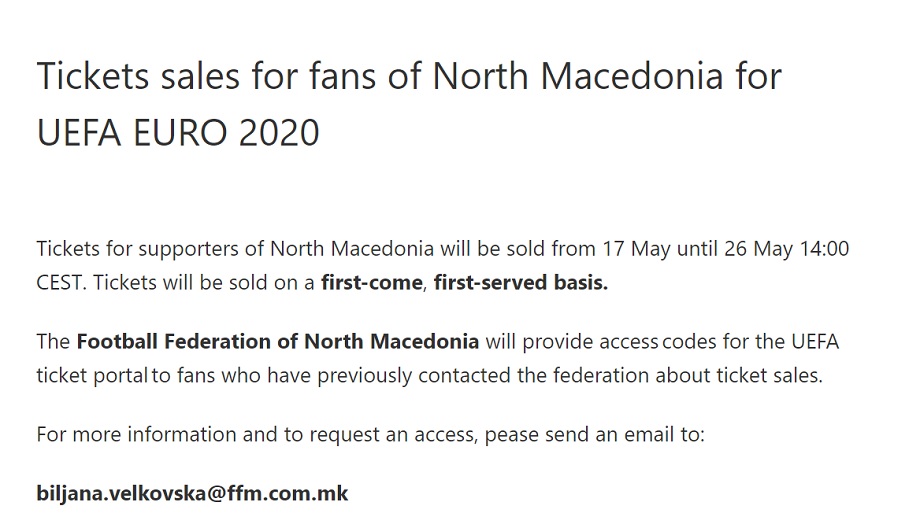Click the page heading about ticket sales
The height and width of the screenshot is (528, 920).
click(409, 104)
